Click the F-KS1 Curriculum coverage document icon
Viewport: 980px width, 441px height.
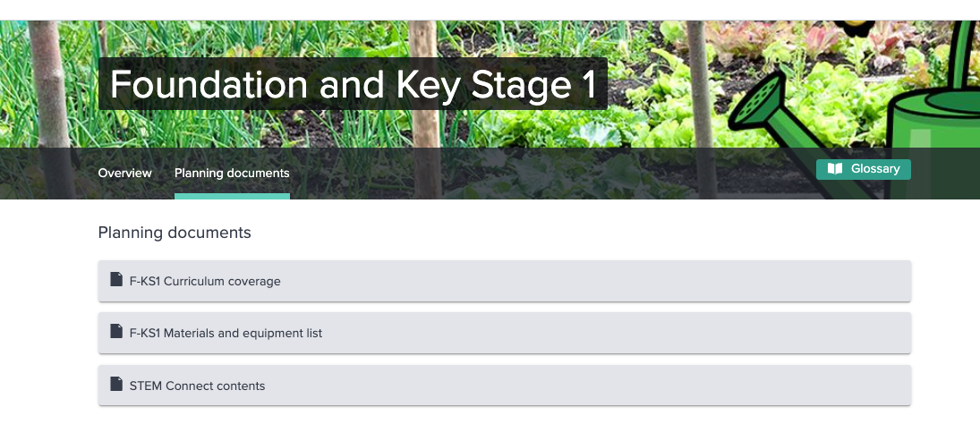[x=115, y=280]
